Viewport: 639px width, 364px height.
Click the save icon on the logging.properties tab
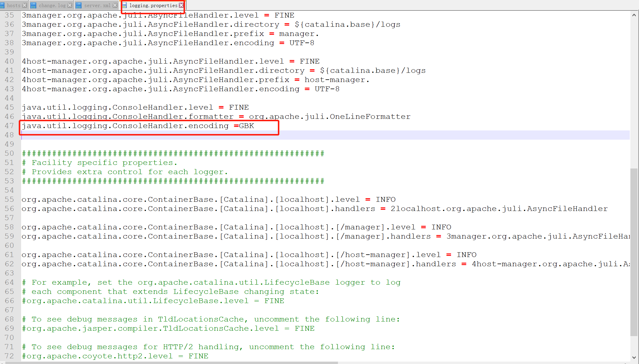(x=125, y=5)
